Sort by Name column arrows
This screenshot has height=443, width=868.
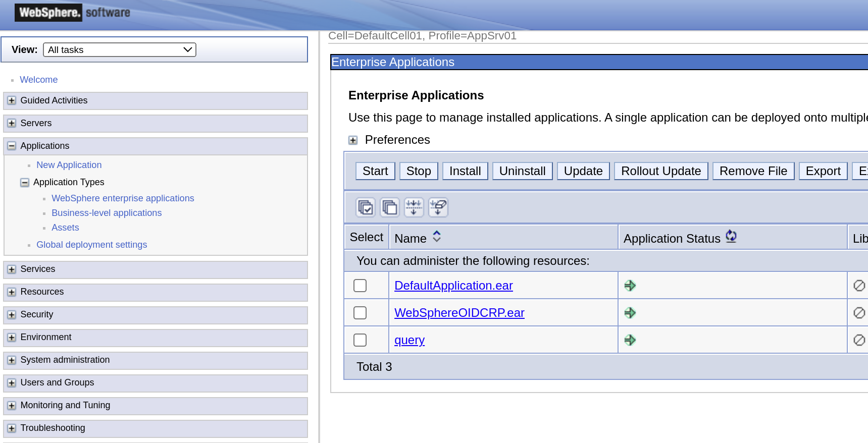(437, 237)
